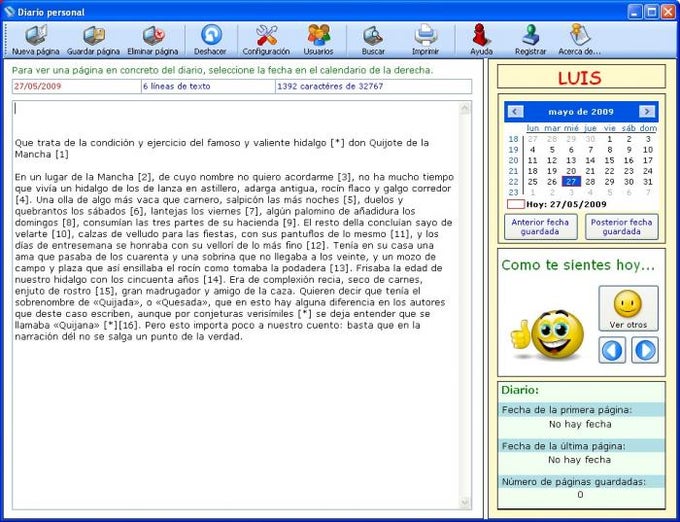The image size is (680, 522).
Task: Click week number 22 in calendar
Action: click(x=513, y=182)
